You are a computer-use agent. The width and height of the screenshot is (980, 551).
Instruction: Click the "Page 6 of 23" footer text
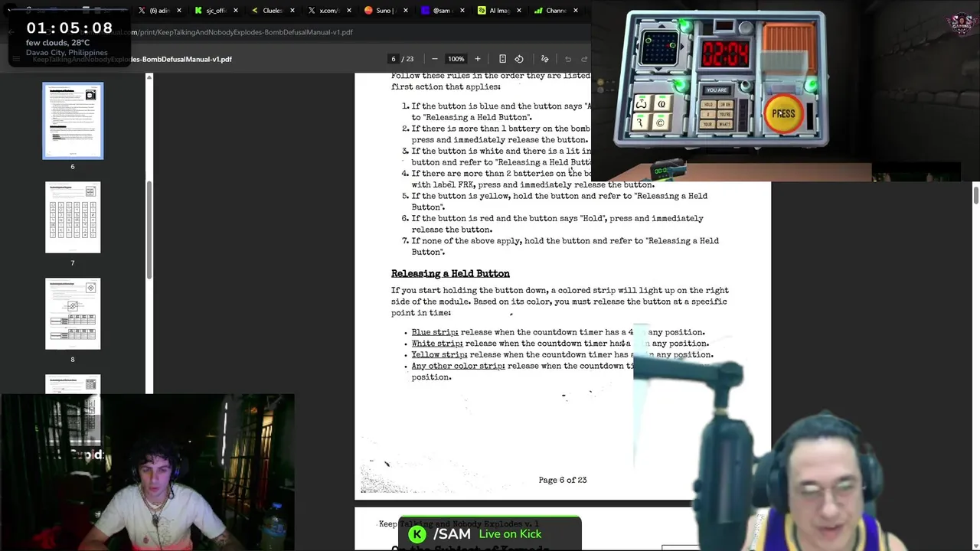click(x=563, y=480)
